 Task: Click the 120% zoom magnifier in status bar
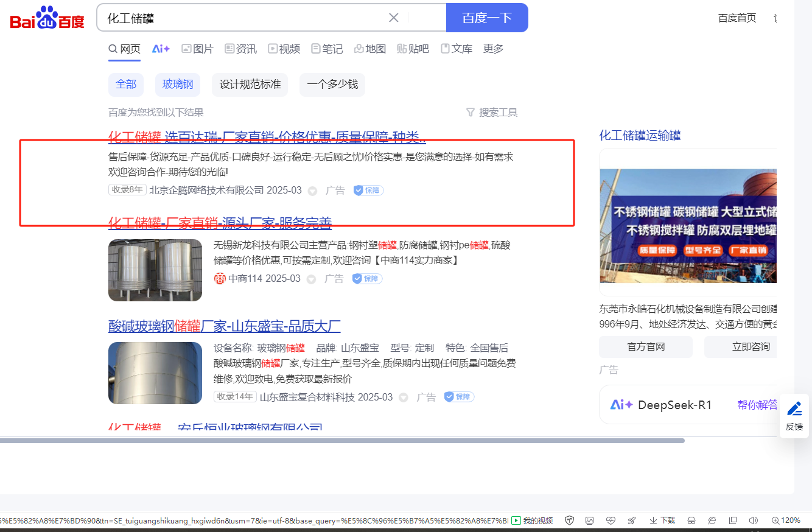click(786, 520)
